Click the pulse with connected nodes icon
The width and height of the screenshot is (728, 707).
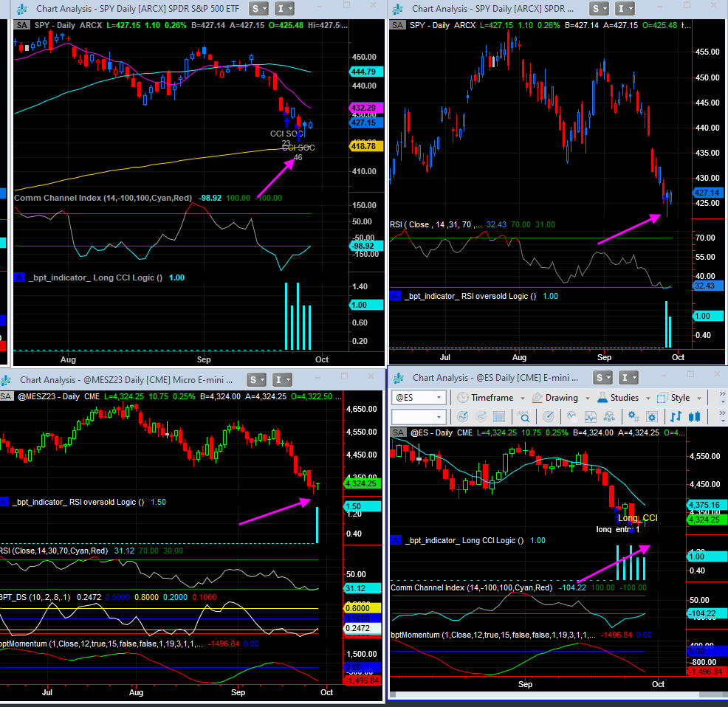pos(608,416)
